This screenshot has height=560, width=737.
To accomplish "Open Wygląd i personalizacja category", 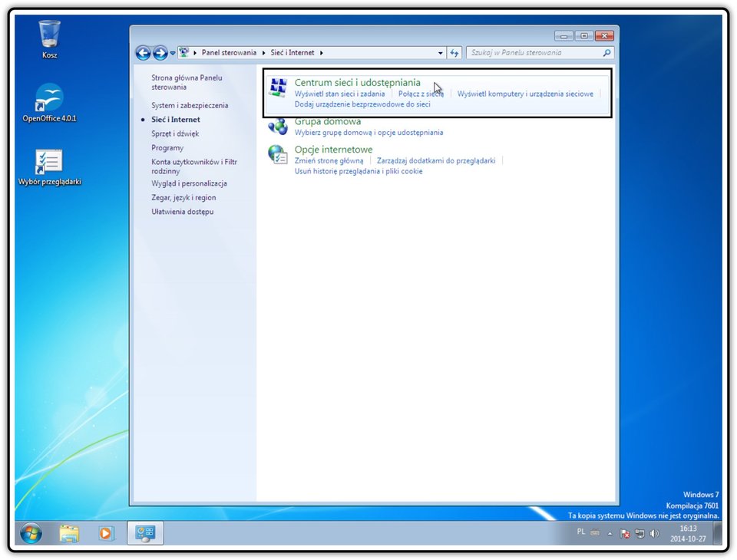I will click(x=189, y=183).
